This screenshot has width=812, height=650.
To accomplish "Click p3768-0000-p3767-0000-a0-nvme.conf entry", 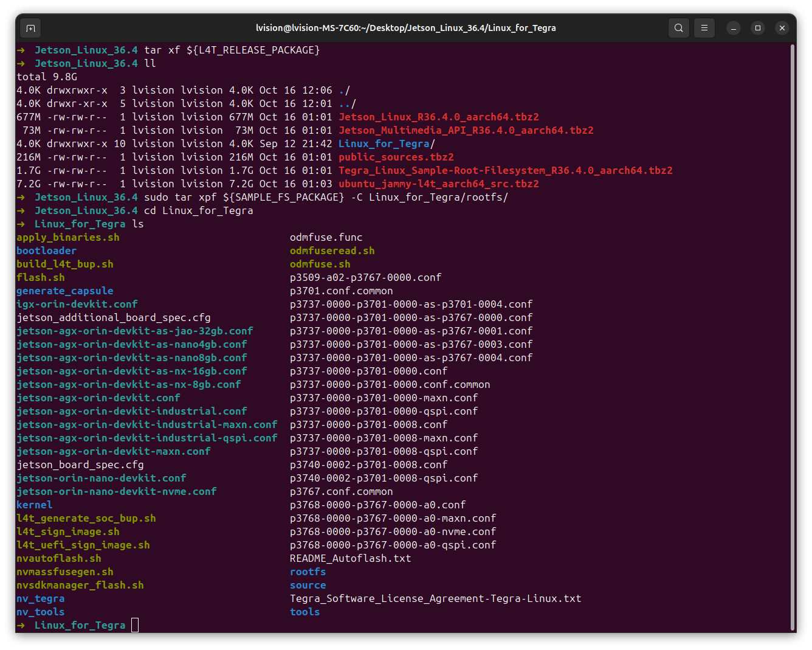I will (x=393, y=531).
